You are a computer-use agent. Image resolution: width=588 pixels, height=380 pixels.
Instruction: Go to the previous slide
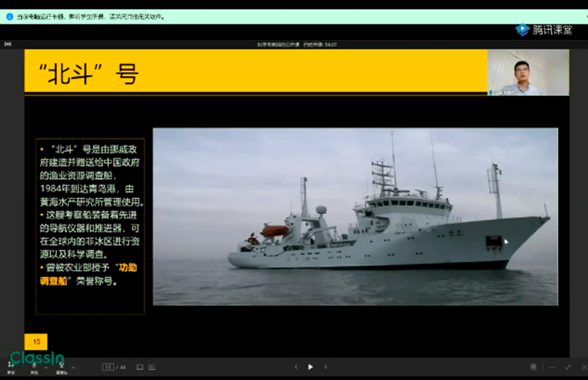coord(296,367)
